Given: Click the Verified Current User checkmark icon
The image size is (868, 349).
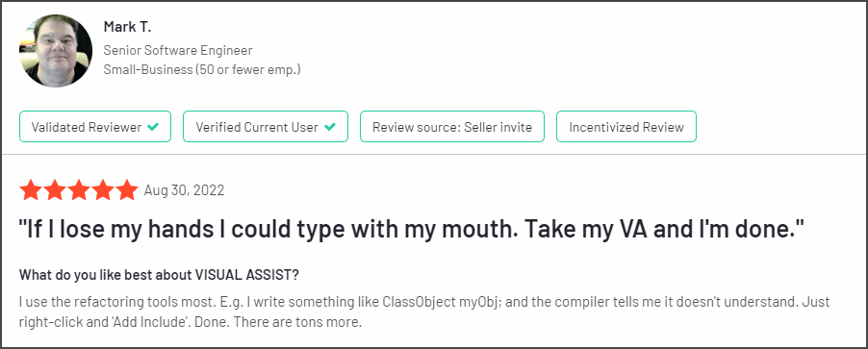Looking at the screenshot, I should point(329,127).
